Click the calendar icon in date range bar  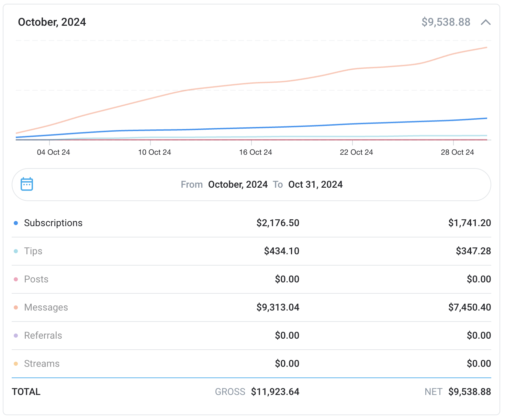click(27, 184)
